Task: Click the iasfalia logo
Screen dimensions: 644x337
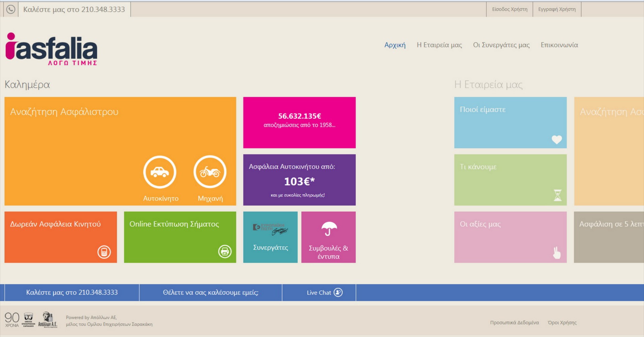Action: tap(51, 49)
